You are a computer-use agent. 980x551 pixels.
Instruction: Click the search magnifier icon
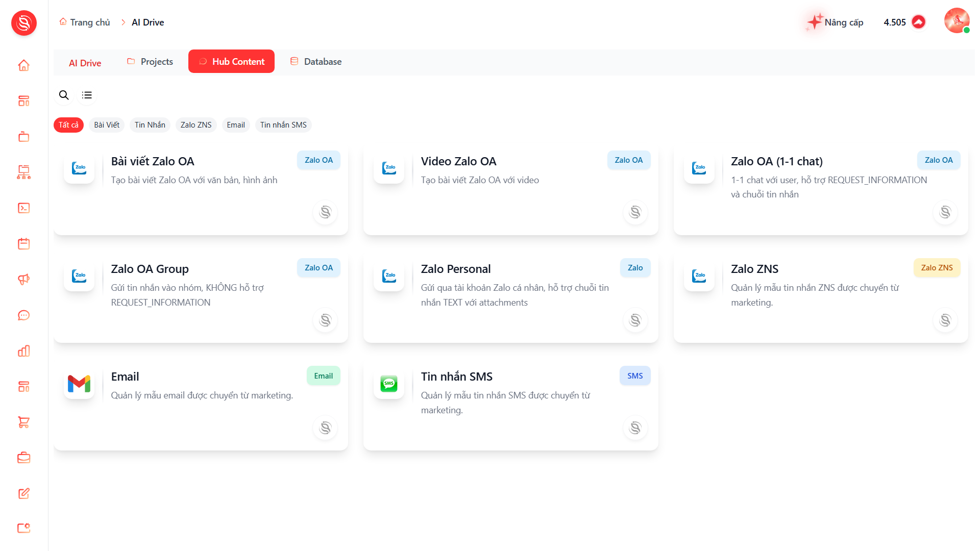pyautogui.click(x=64, y=95)
